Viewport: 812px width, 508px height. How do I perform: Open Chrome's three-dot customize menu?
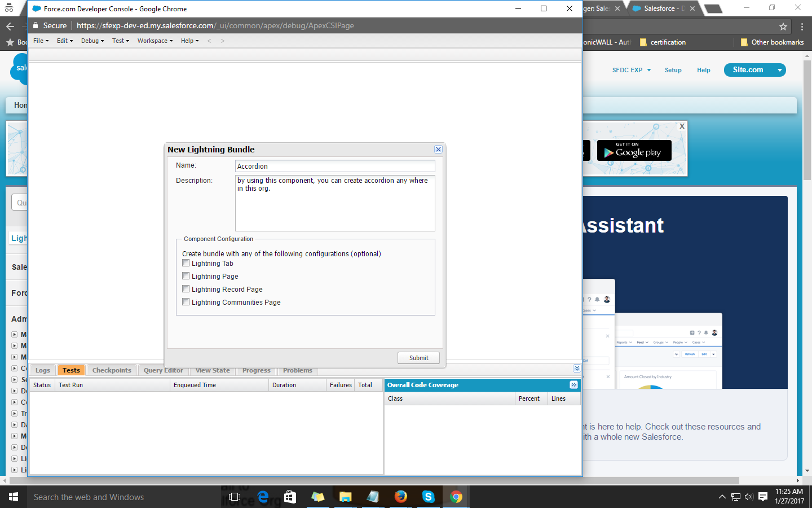(x=801, y=26)
